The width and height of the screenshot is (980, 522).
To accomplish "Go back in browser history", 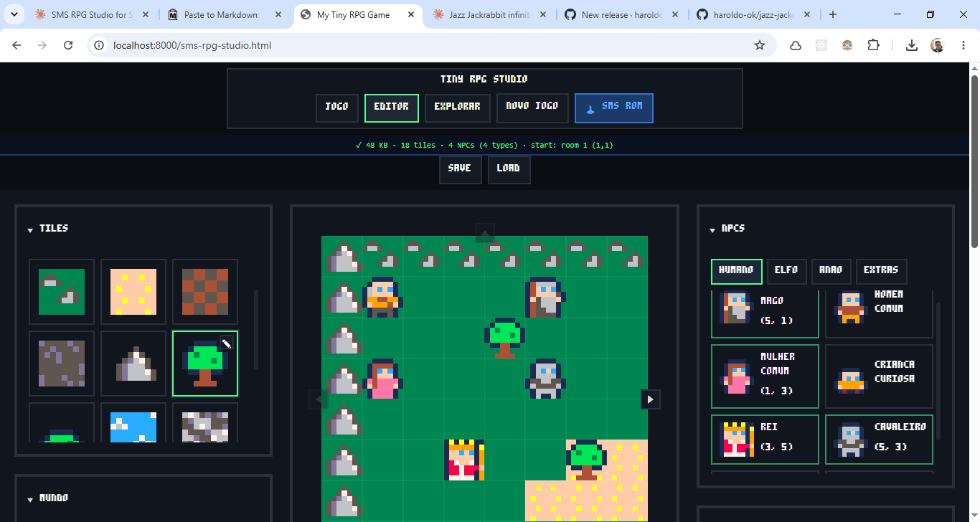I will pos(17,45).
